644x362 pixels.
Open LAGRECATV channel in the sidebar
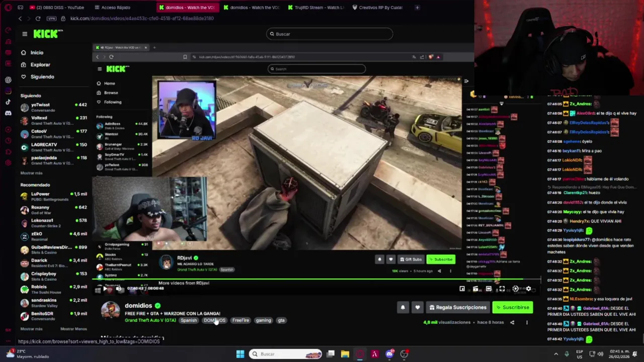[53, 147]
